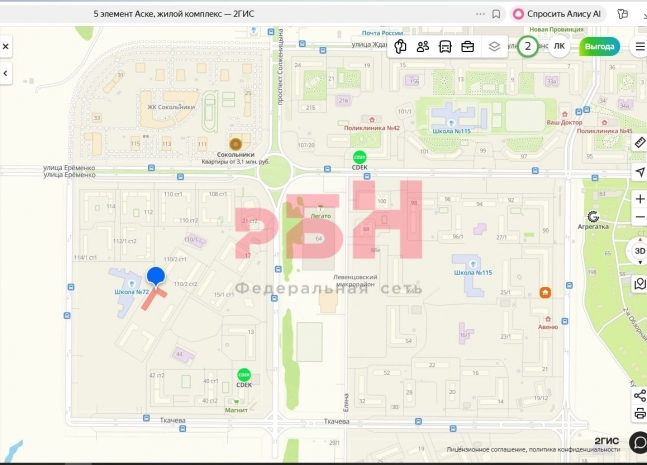Enable the tourist layer backpack icon

coord(400,47)
